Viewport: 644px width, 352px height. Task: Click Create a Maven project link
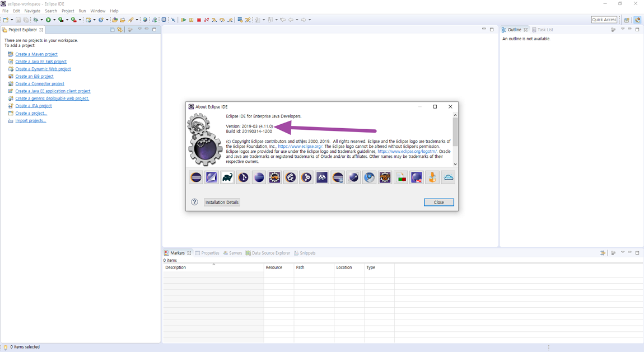[36, 54]
